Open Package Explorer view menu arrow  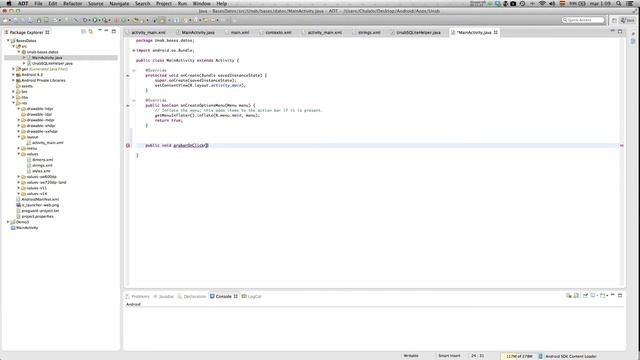pyautogui.click(x=100, y=31)
